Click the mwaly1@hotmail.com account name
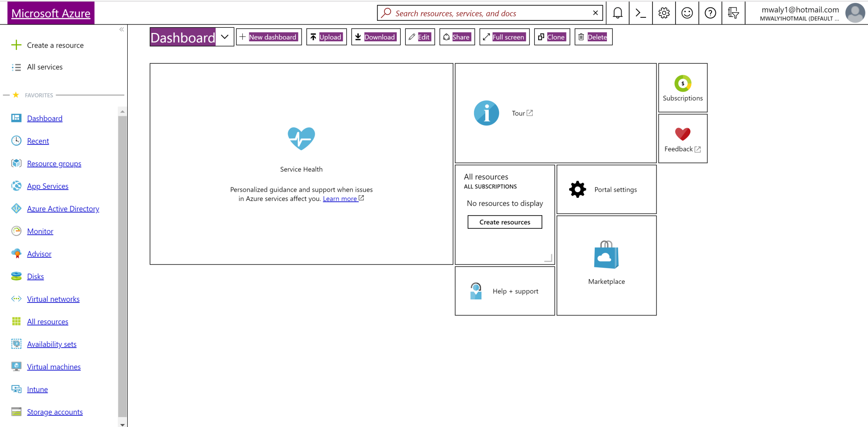The width and height of the screenshot is (868, 427). pos(800,10)
